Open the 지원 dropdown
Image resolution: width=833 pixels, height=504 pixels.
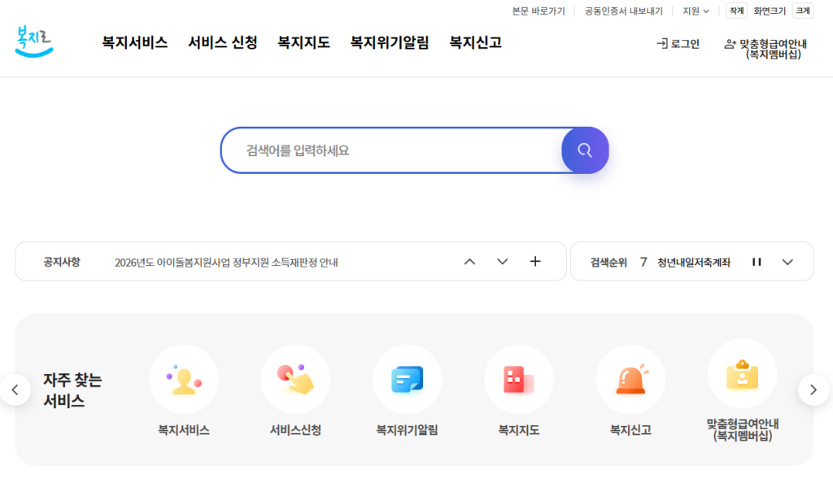click(696, 11)
